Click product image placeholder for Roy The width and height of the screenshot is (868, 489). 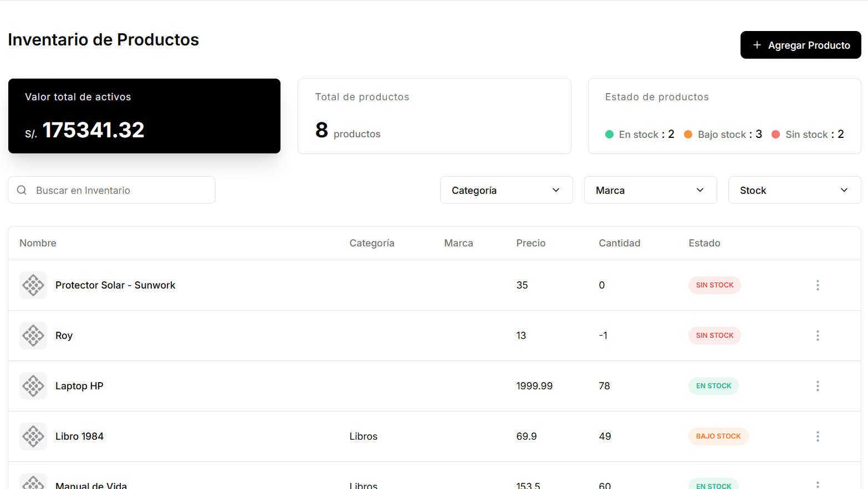(x=33, y=336)
